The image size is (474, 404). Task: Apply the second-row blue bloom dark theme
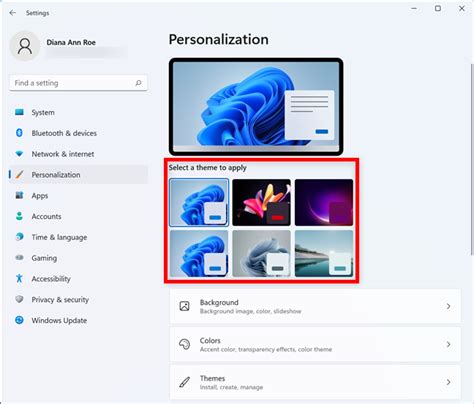coord(199,253)
